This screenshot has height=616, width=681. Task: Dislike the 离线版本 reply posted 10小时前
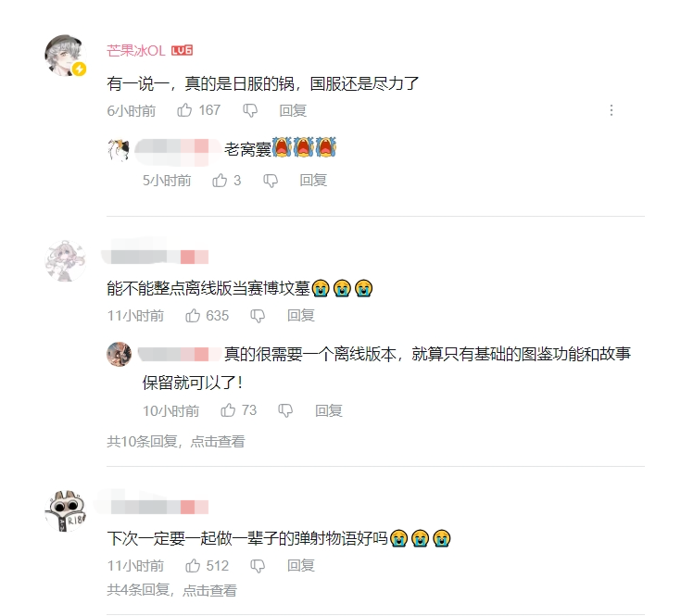coord(285,410)
